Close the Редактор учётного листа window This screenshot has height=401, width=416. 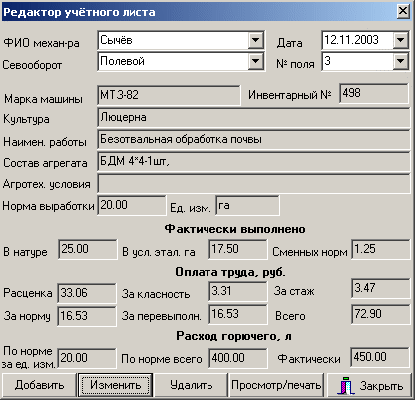(403, 12)
